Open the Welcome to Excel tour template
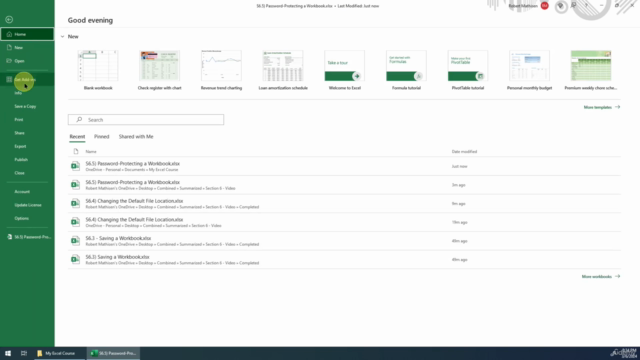This screenshot has height=360, width=640. tap(344, 70)
